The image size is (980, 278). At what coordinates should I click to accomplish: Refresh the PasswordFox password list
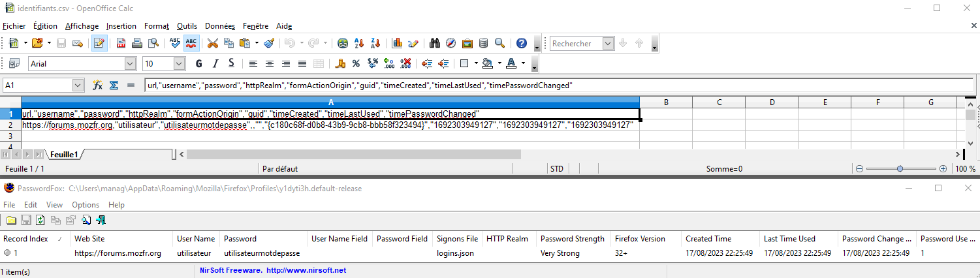click(40, 220)
